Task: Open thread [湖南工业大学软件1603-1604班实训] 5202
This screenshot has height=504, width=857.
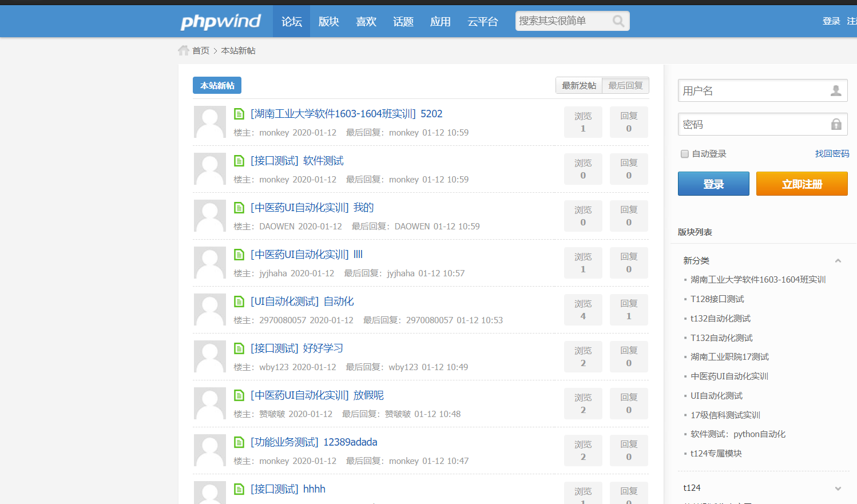Action: (346, 113)
